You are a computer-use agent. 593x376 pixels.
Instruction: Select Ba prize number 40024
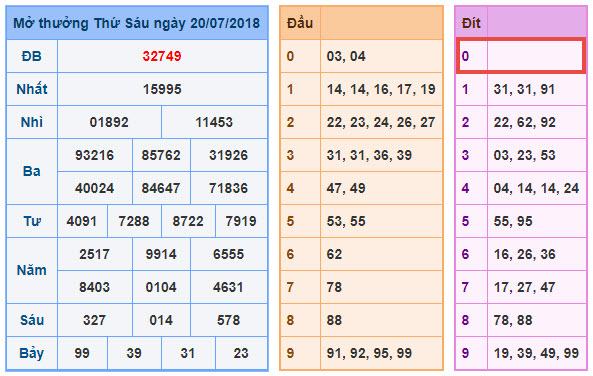pos(95,188)
